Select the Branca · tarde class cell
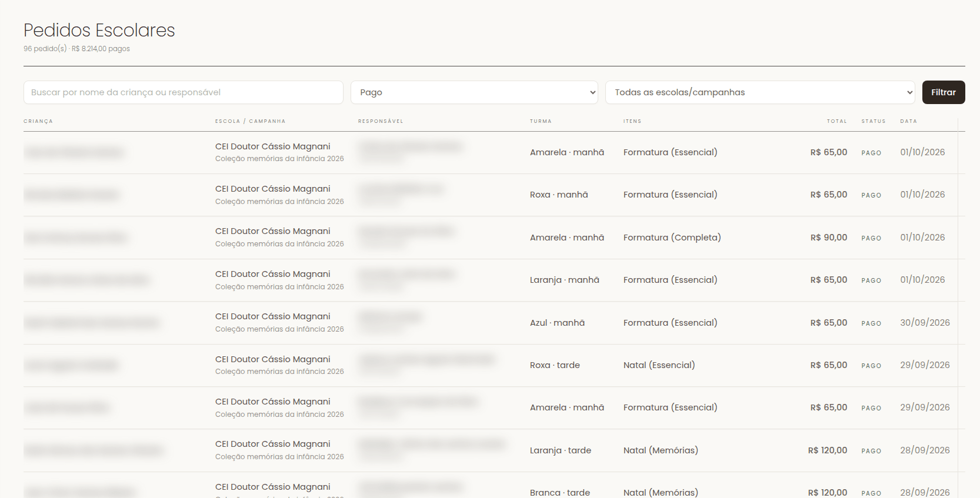This screenshot has width=980, height=498. 560,493
